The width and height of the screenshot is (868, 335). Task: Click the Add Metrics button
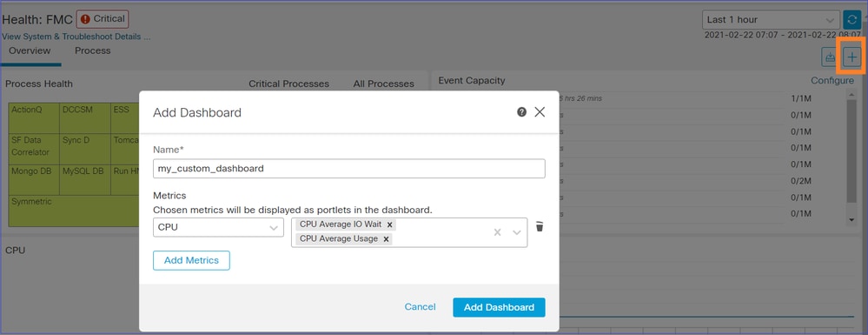click(191, 260)
